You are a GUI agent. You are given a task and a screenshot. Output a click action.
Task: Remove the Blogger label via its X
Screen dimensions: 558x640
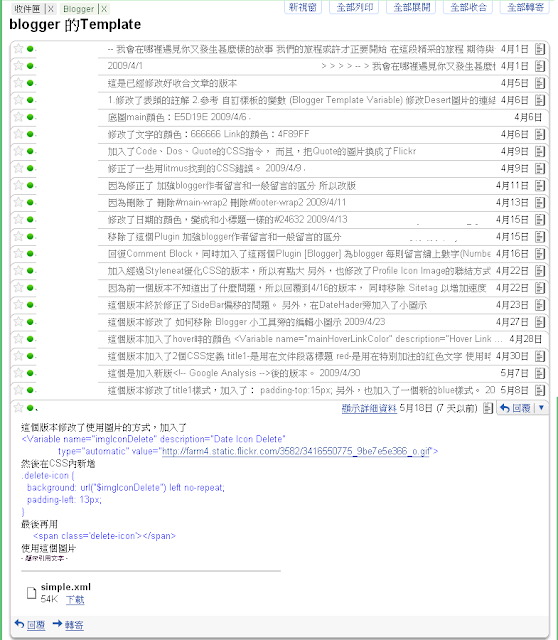coord(104,9)
